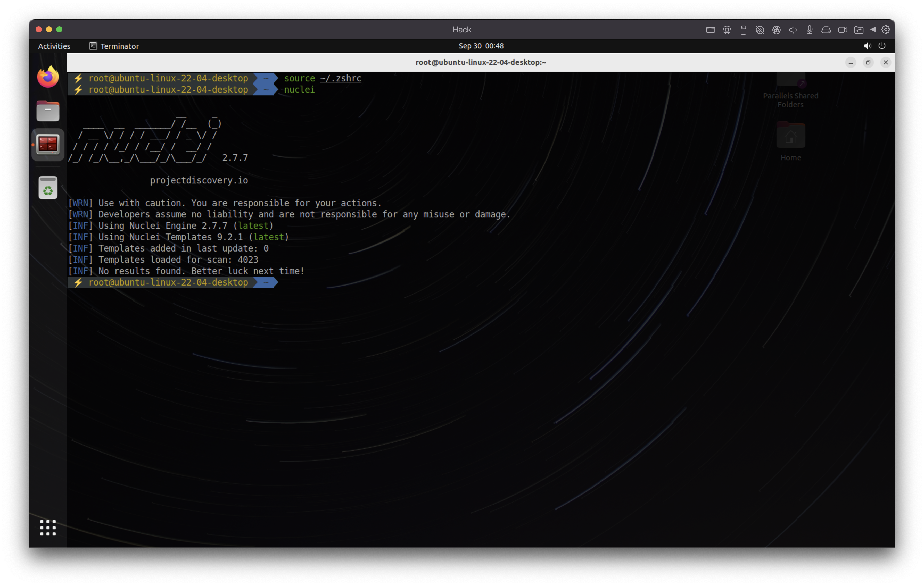
Task: Toggle the VM camera icon
Action: tap(843, 30)
